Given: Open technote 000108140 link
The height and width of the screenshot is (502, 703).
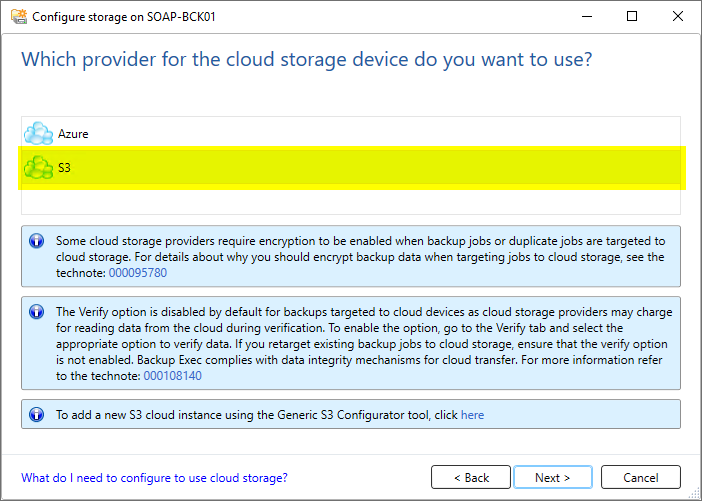Looking at the screenshot, I should point(173,376).
